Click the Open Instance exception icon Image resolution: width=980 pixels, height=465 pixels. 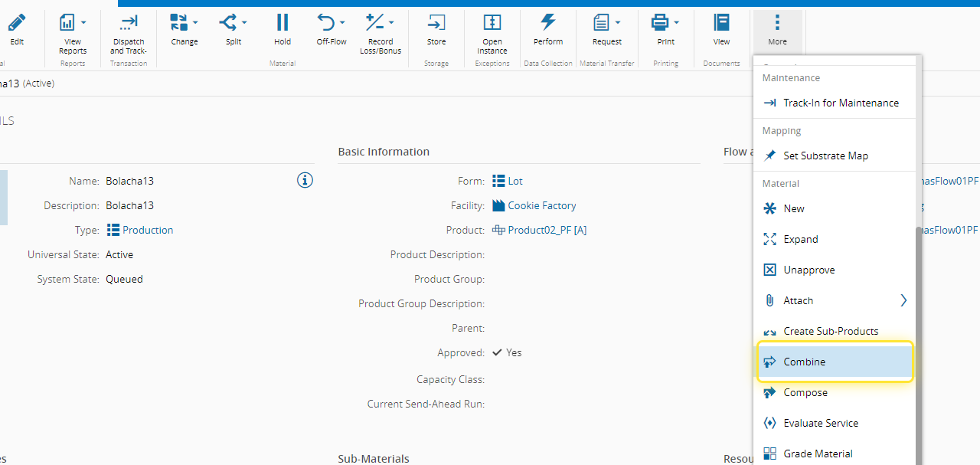[492, 23]
